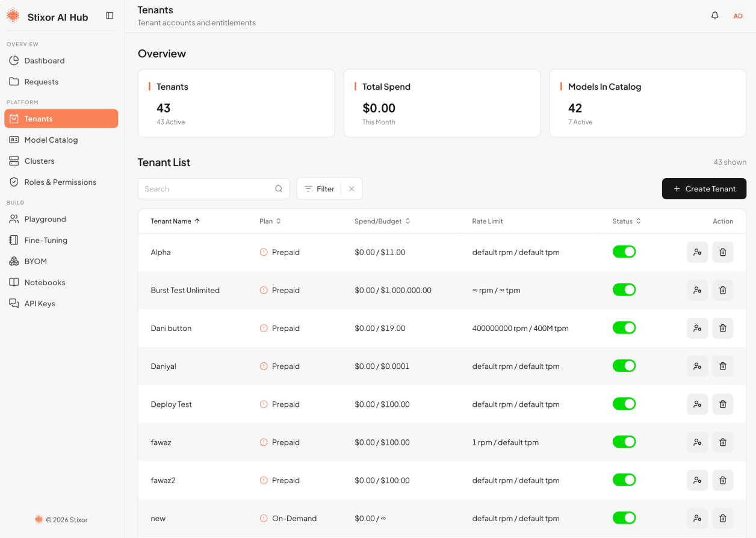Delete the Burst Test Unlimited tenant
The image size is (756, 538).
pyautogui.click(x=723, y=290)
